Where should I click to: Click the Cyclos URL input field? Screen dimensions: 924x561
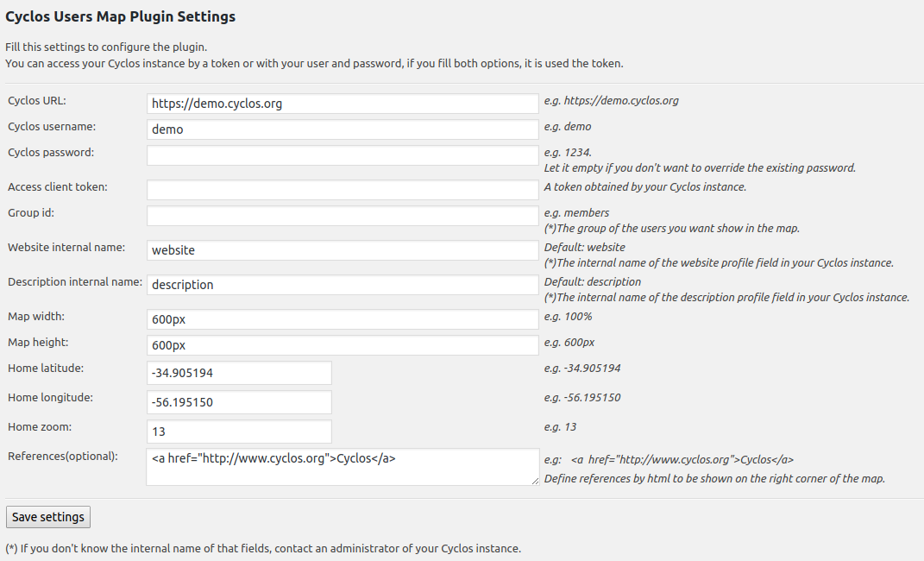pyautogui.click(x=343, y=104)
